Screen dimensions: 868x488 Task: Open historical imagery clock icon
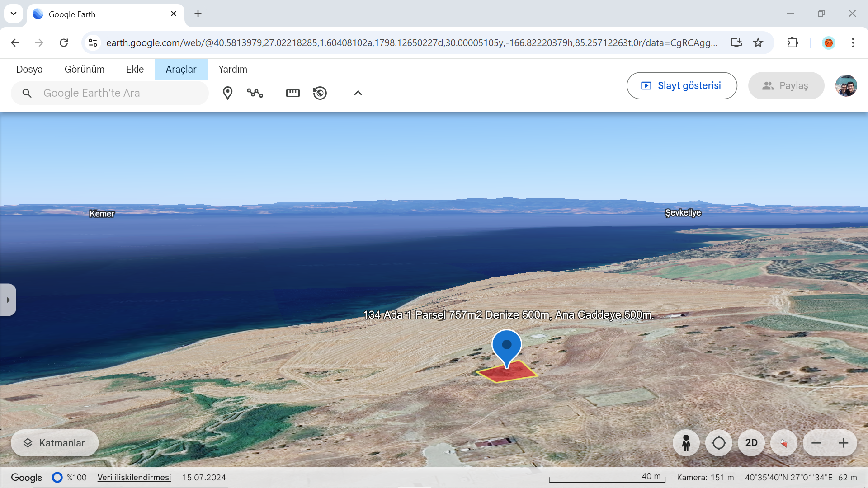click(x=320, y=93)
